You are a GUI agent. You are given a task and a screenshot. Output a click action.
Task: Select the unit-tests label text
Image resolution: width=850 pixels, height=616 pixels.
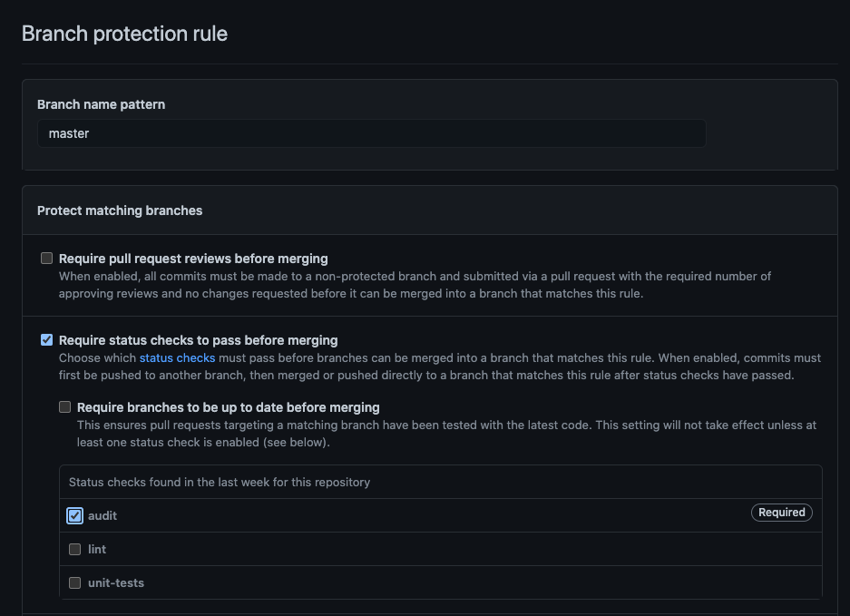[x=116, y=582]
